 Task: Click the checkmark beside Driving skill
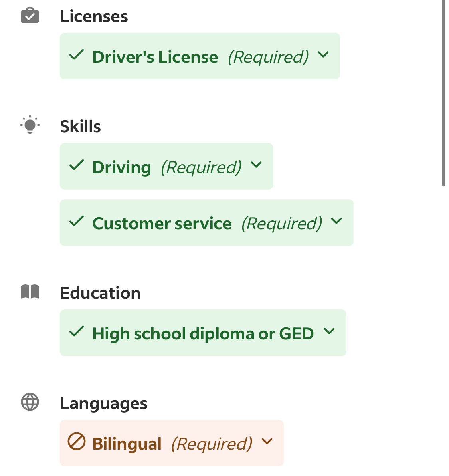click(77, 165)
